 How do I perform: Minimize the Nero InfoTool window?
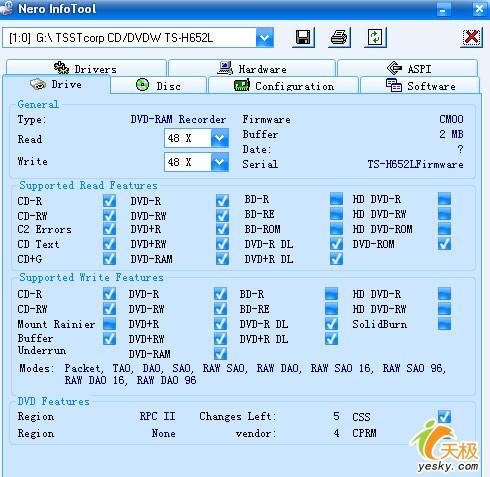(x=443, y=9)
